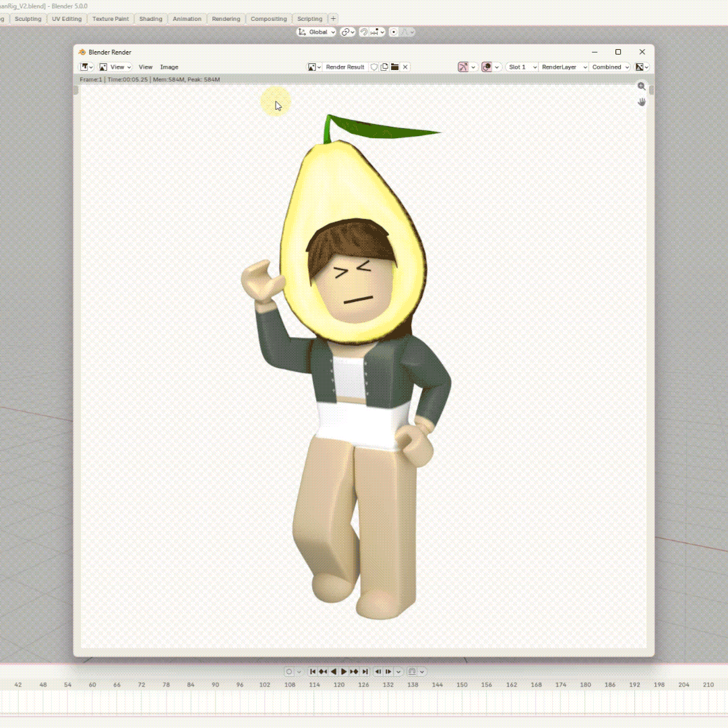Open image file via folder icon

394,67
